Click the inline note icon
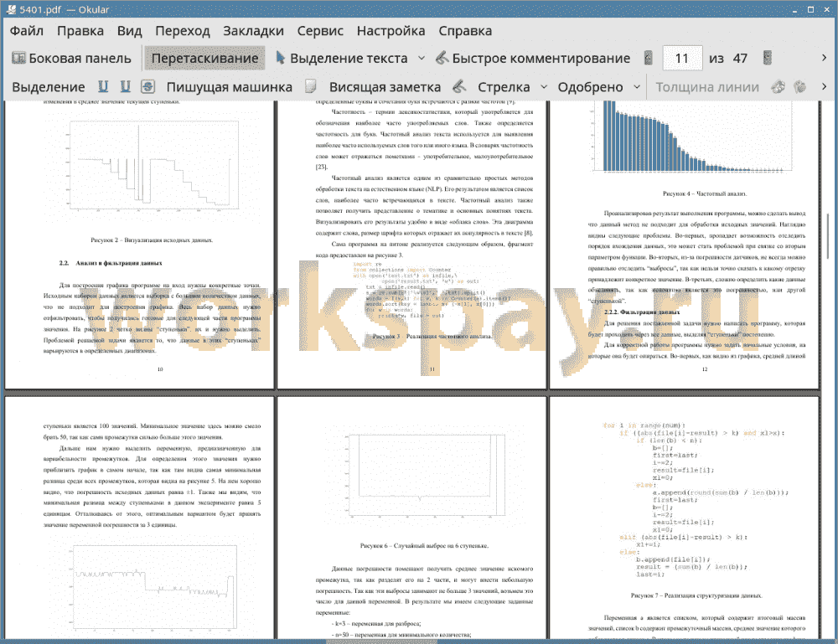 tap(311, 86)
